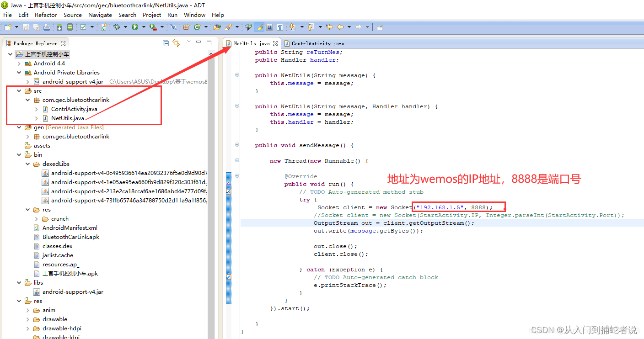
Task: Close the NetUtils.java editor tab
Action: point(275,43)
